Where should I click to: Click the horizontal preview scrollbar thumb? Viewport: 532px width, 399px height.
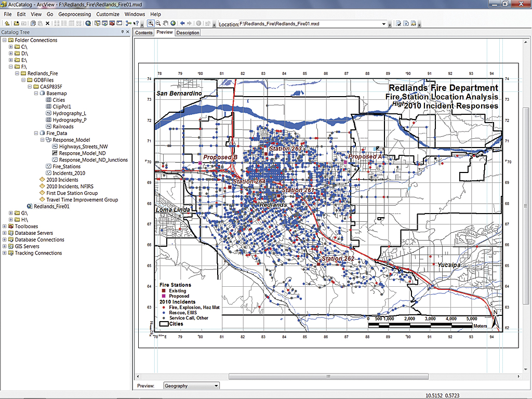point(328,376)
